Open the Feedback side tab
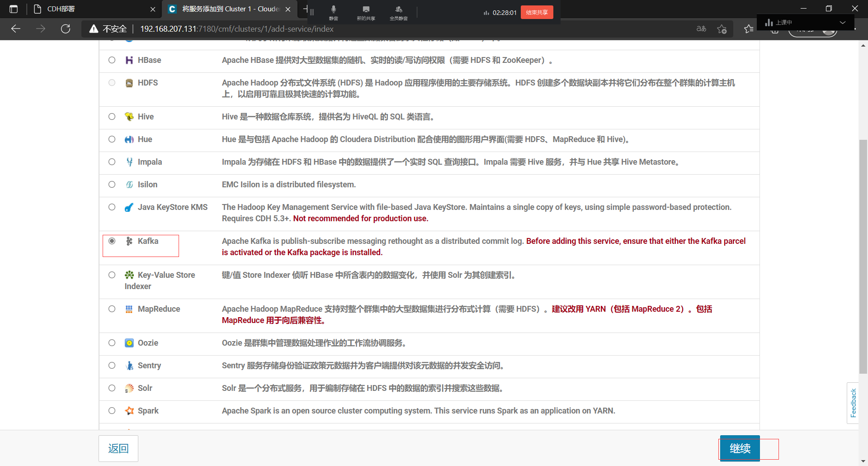868x466 pixels. 853,403
